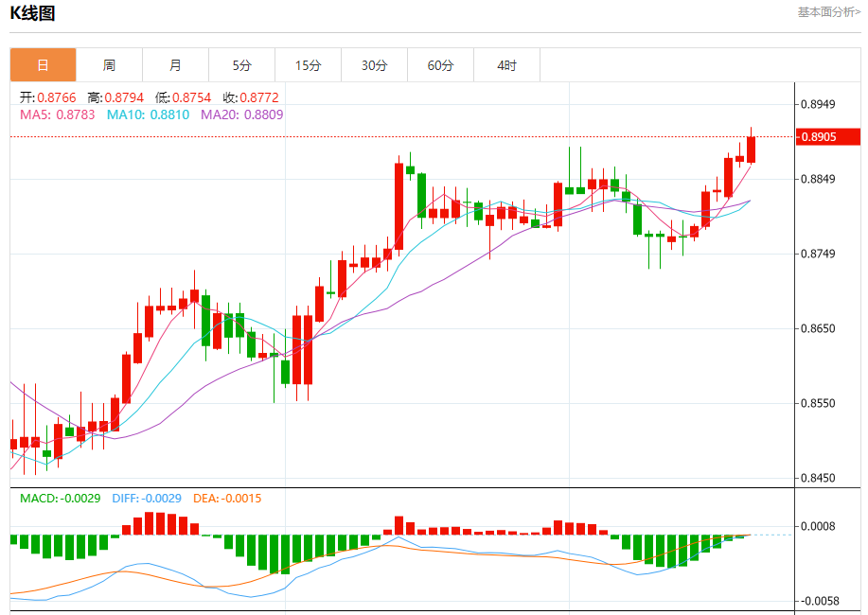Click the 低:0.8754 low value
The width and height of the screenshot is (868, 615).
click(x=183, y=98)
